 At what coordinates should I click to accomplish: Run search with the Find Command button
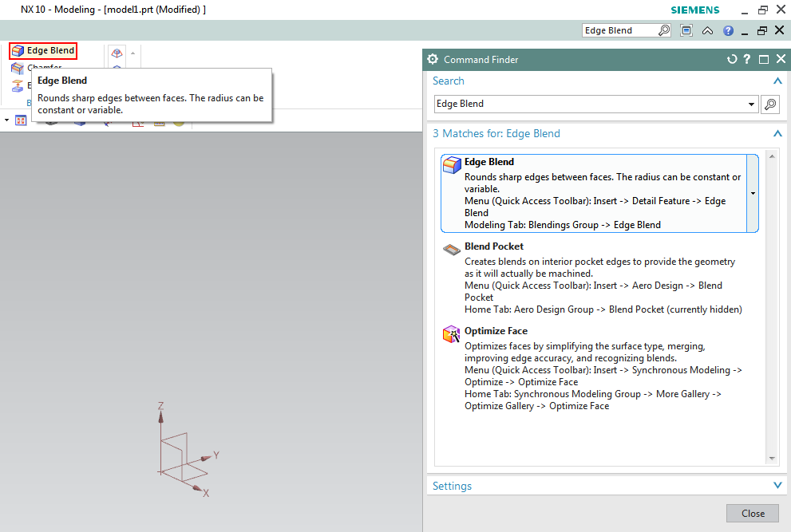(770, 104)
